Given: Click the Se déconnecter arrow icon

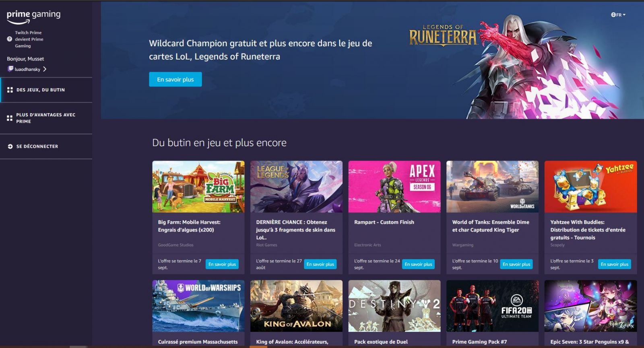Looking at the screenshot, I should [10, 146].
